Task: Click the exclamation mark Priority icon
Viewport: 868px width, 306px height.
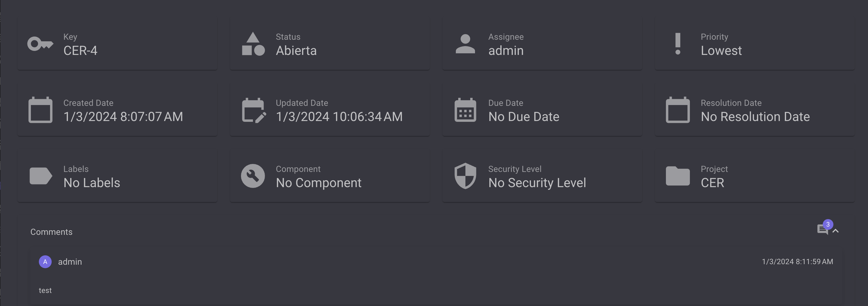Action: (x=678, y=44)
